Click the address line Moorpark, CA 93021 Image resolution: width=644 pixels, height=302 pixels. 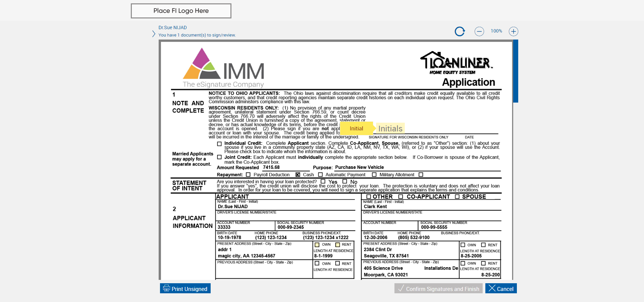(386, 275)
